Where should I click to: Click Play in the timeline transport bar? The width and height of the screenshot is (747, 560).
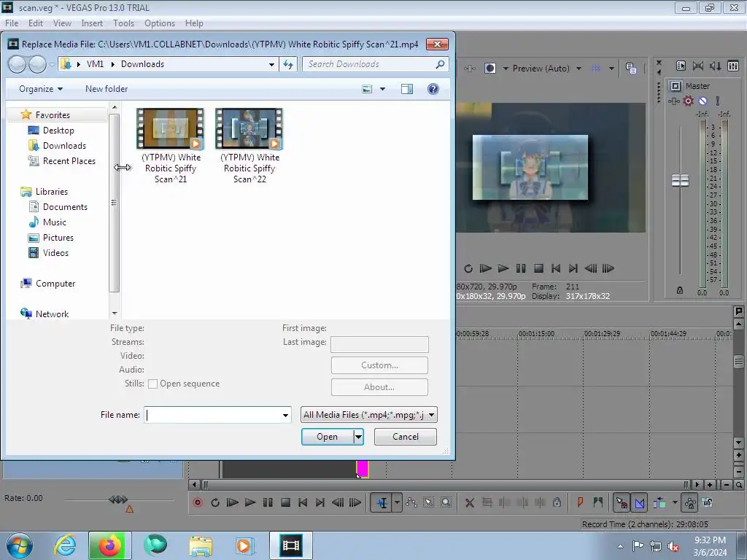(250, 502)
